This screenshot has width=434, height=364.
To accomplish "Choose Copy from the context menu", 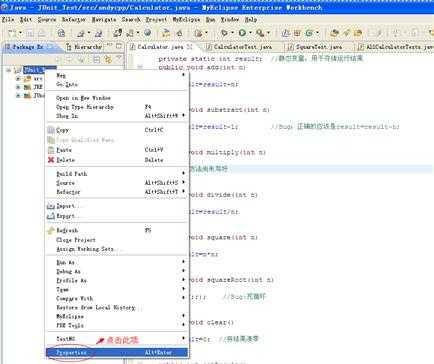I will (117, 130).
